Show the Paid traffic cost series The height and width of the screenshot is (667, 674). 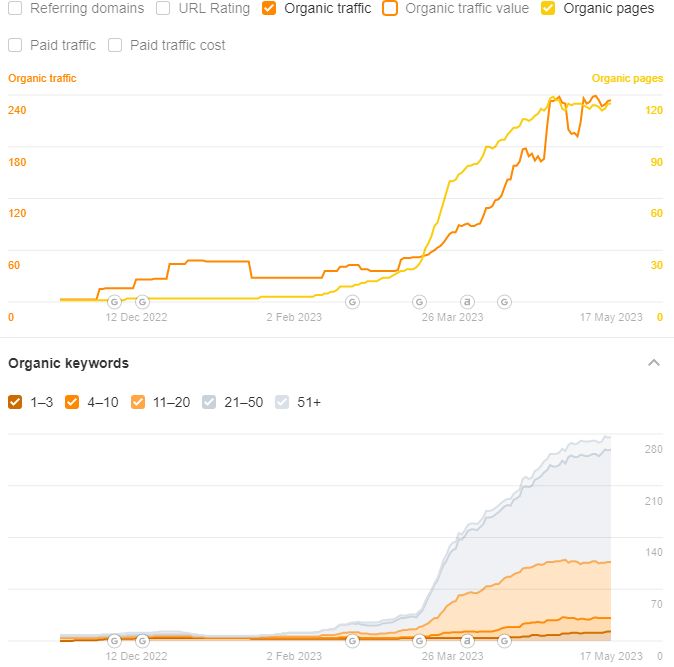tap(115, 45)
